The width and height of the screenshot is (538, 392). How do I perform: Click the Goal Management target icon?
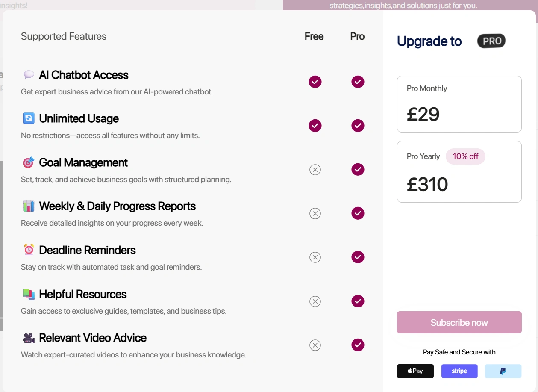pos(29,162)
